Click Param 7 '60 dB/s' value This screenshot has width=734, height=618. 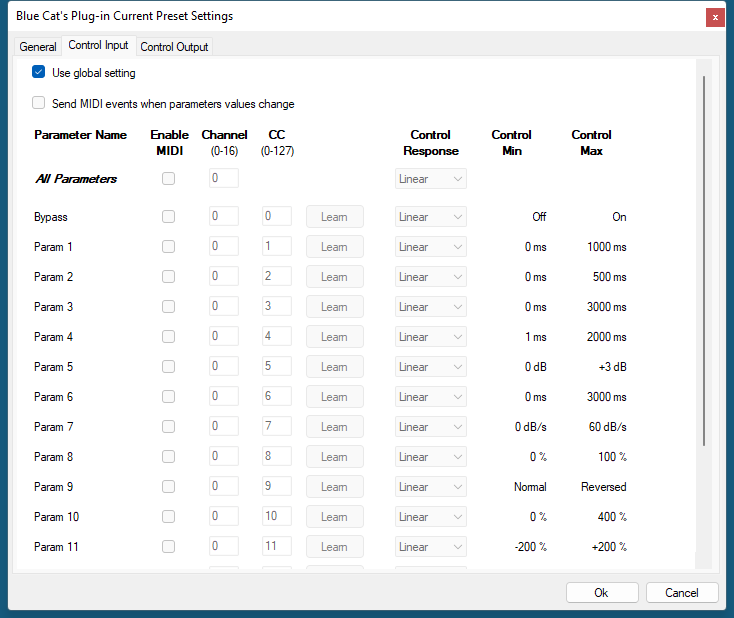click(608, 427)
